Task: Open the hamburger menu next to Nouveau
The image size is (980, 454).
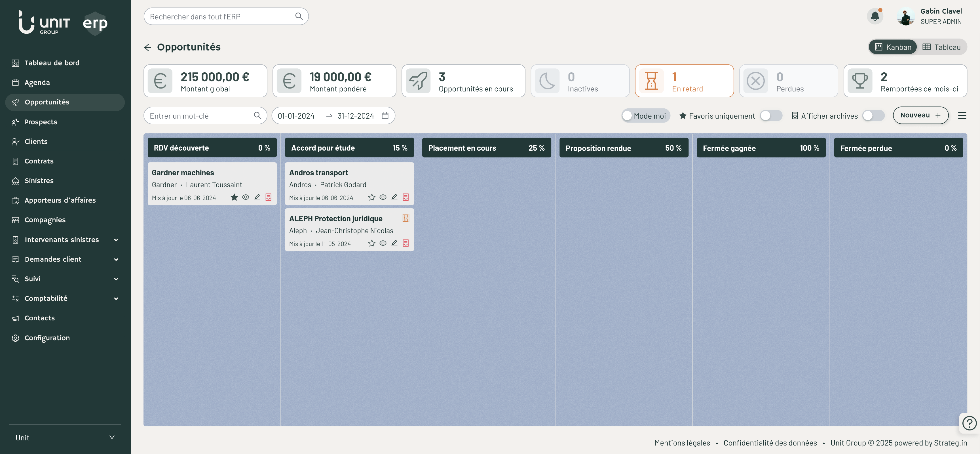Action: pyautogui.click(x=962, y=115)
